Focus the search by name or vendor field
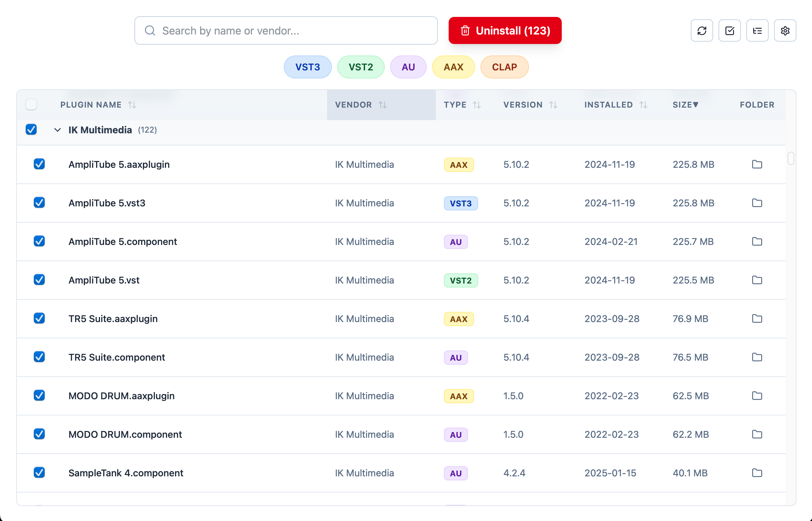The image size is (812, 521). (286, 30)
